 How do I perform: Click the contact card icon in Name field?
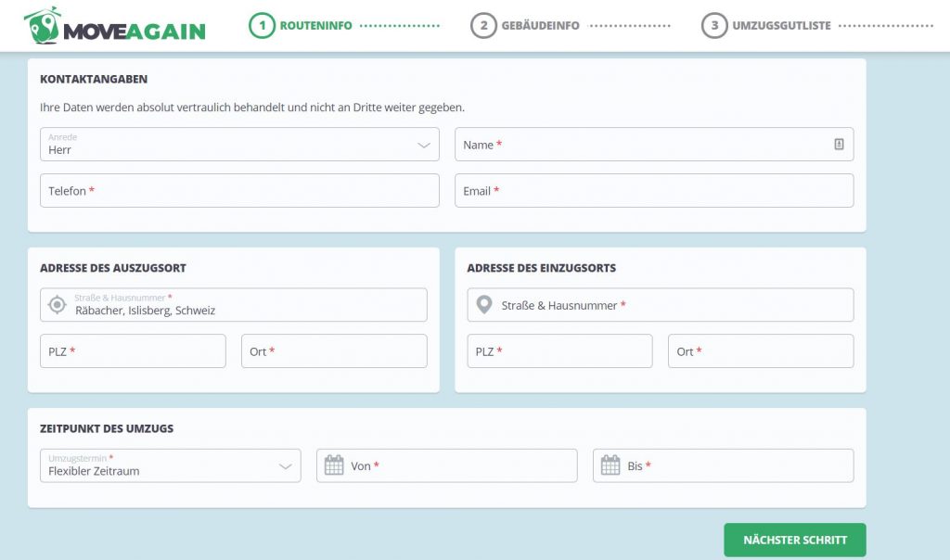(x=839, y=144)
